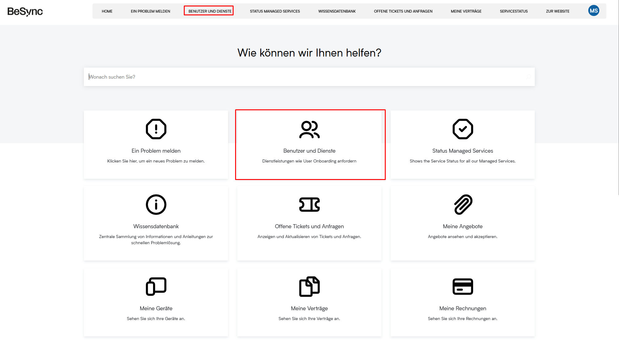Open SERVICESTATUS from the navigation bar
This screenshot has height=364, width=619.
pyautogui.click(x=514, y=11)
